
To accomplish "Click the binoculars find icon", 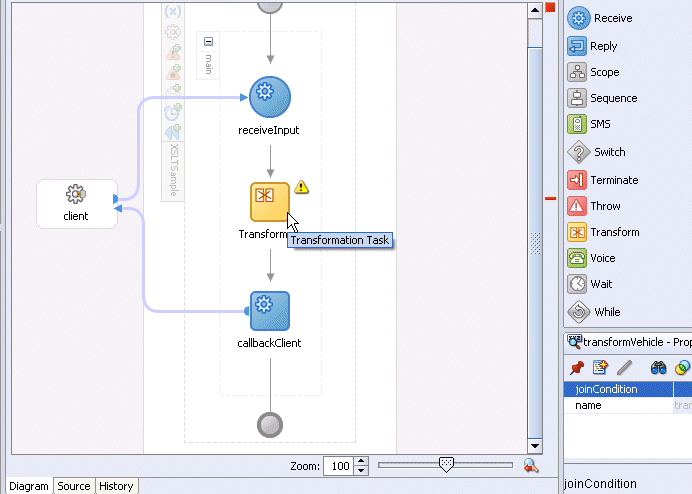I will point(658,367).
